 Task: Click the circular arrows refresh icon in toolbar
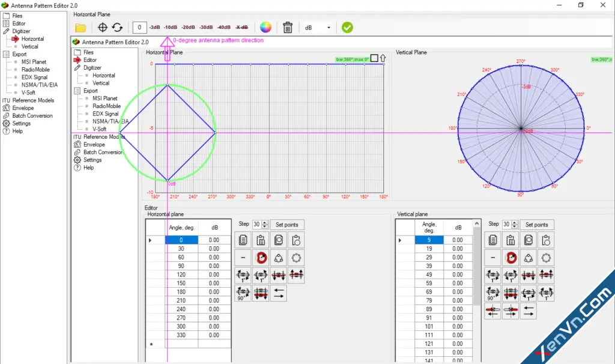(117, 28)
